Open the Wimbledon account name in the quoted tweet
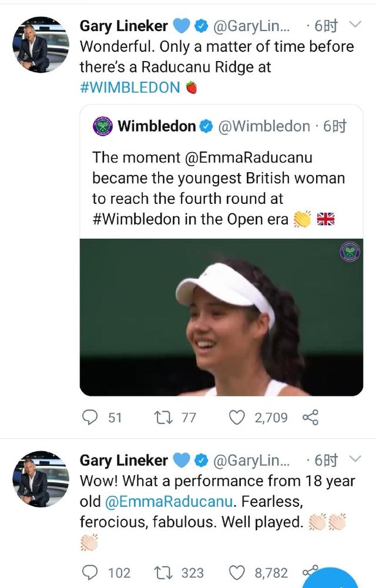The height and width of the screenshot is (588, 376). point(156,126)
